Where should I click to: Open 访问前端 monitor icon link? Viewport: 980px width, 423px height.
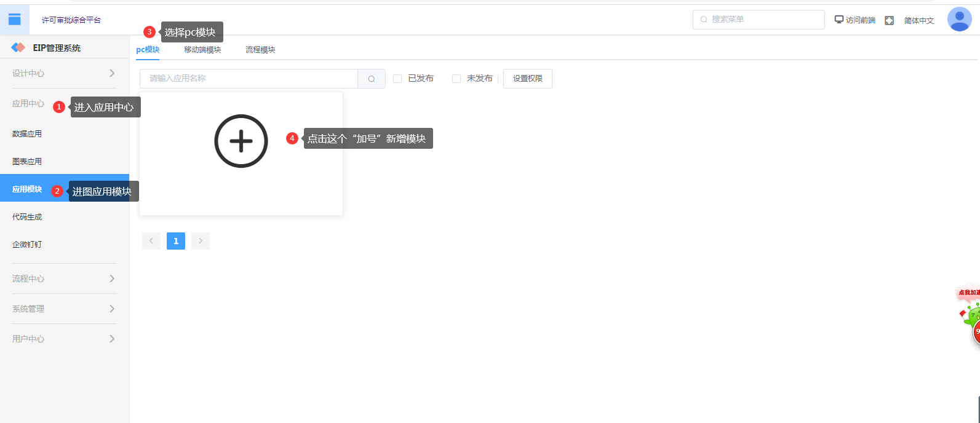(x=839, y=20)
